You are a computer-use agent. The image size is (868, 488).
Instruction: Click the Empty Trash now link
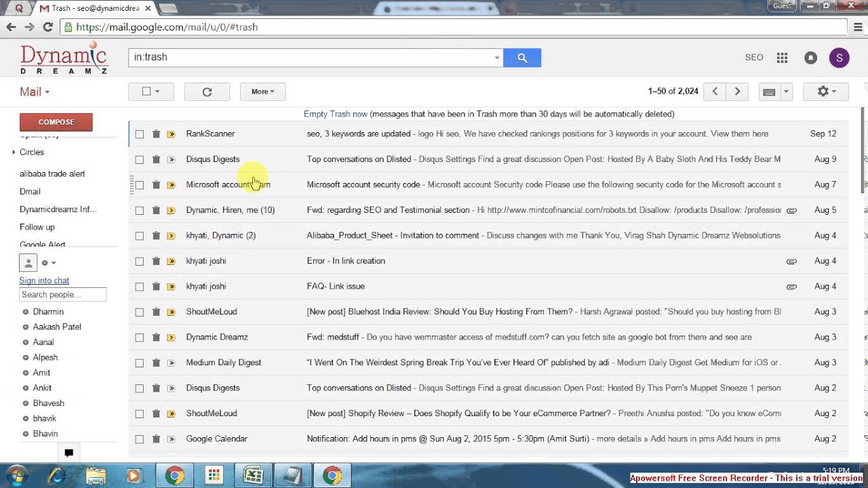(x=336, y=114)
